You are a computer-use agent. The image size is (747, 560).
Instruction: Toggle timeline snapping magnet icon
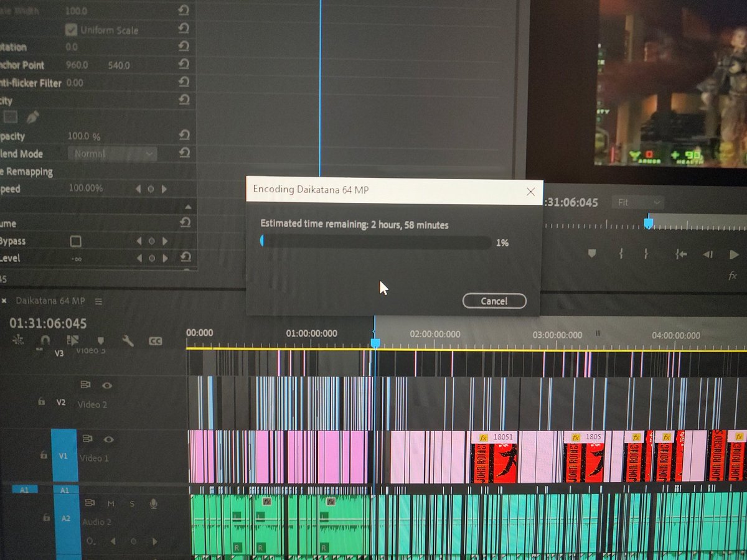point(45,340)
